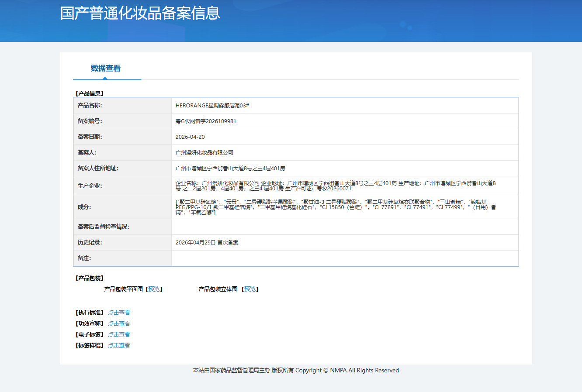Select filing date 2026-04-20

point(190,137)
